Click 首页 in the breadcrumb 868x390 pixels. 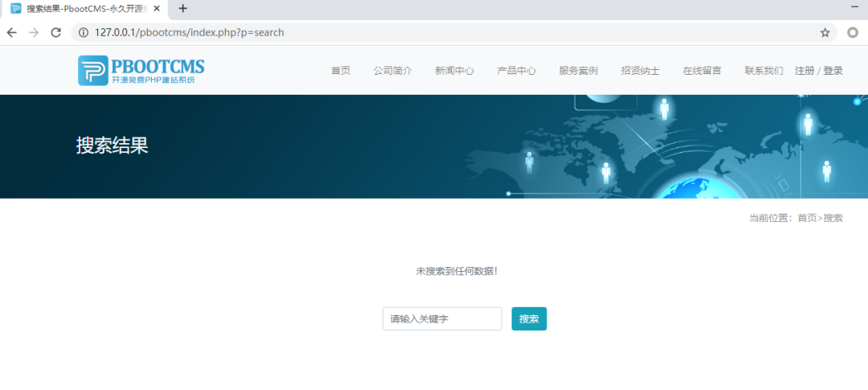[807, 218]
